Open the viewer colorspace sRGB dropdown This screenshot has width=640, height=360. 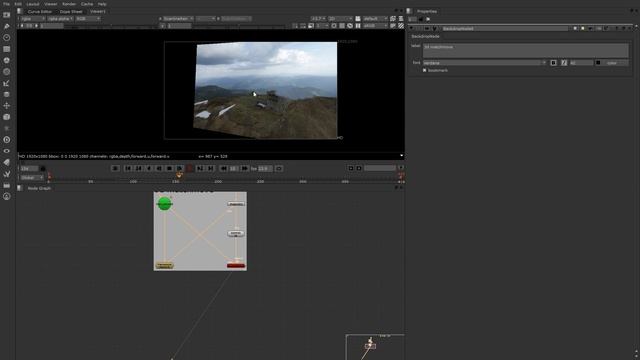click(375, 26)
